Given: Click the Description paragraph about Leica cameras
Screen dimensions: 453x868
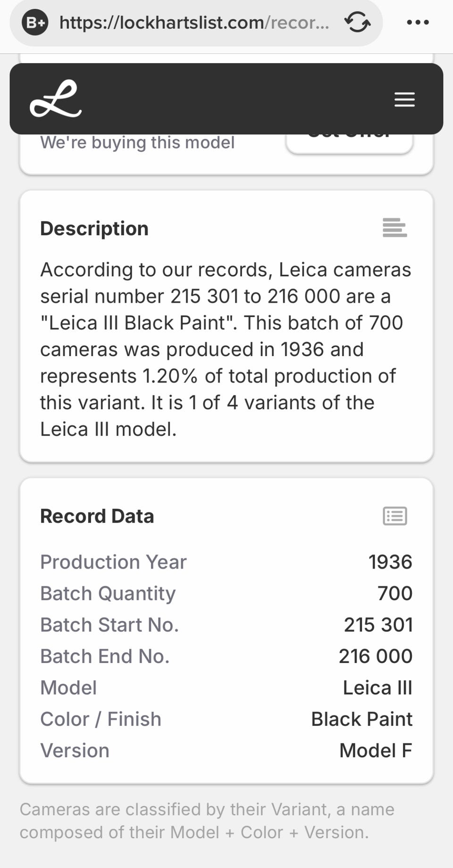Looking at the screenshot, I should [x=226, y=349].
